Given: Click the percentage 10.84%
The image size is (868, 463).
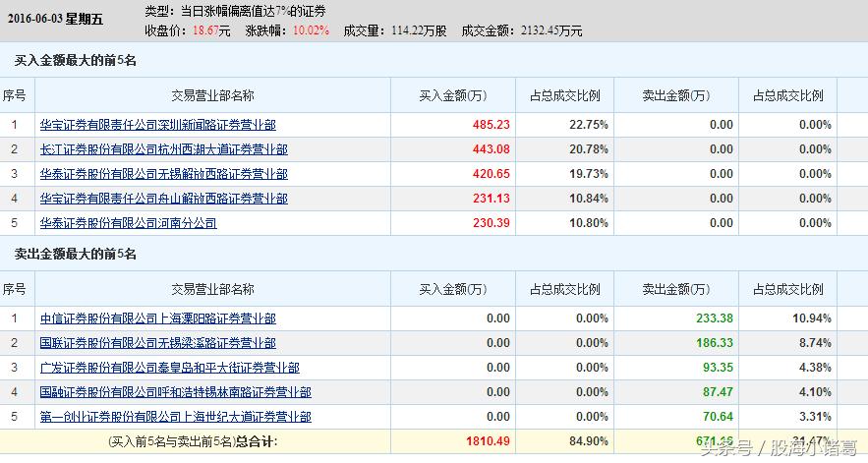Looking at the screenshot, I should click(589, 199).
